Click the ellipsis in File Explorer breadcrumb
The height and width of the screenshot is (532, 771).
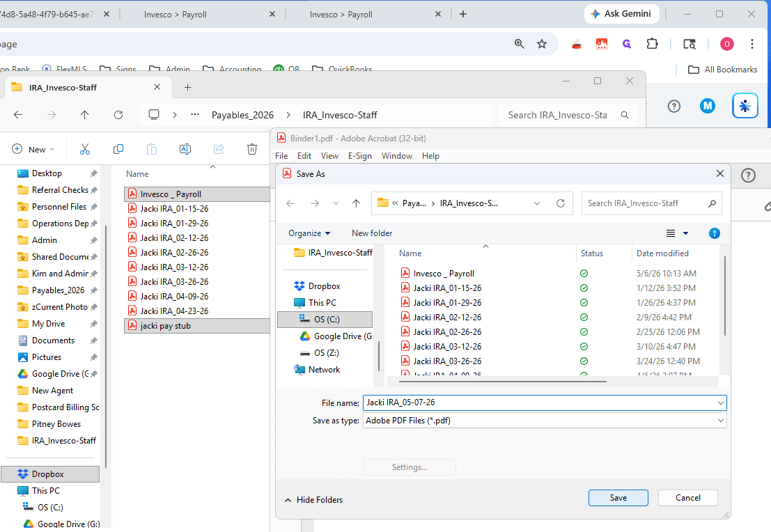195,115
